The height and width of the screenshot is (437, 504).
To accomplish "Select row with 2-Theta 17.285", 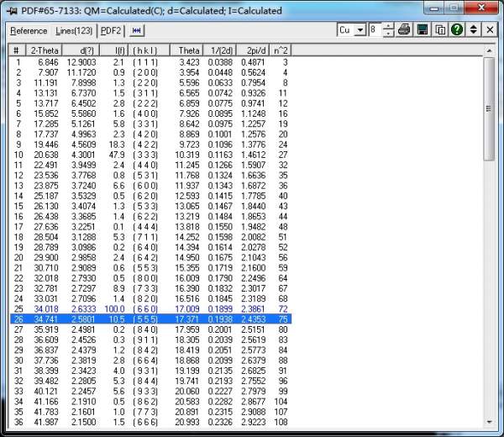I will [150, 124].
